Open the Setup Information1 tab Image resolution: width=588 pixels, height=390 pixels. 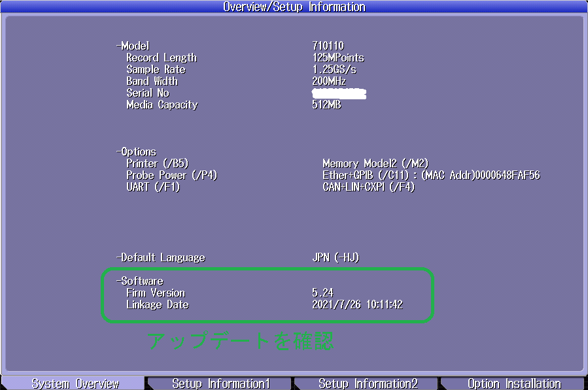220,383
